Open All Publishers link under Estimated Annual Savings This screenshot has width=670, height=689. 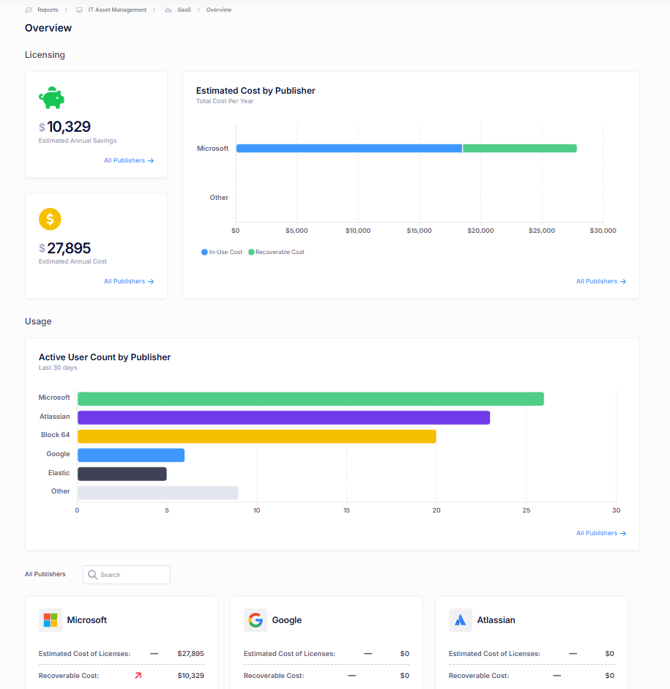click(x=128, y=160)
